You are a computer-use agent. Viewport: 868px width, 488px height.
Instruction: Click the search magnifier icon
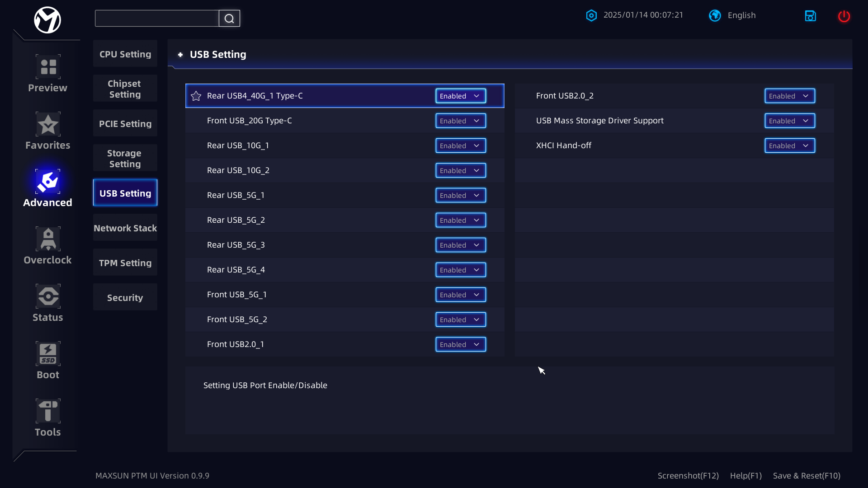(229, 19)
